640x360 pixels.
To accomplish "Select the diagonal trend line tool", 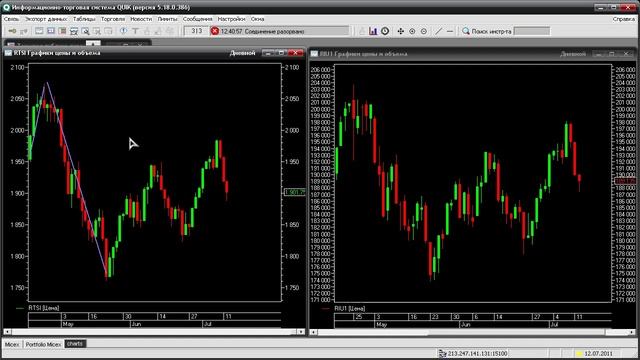I will click(x=438, y=31).
